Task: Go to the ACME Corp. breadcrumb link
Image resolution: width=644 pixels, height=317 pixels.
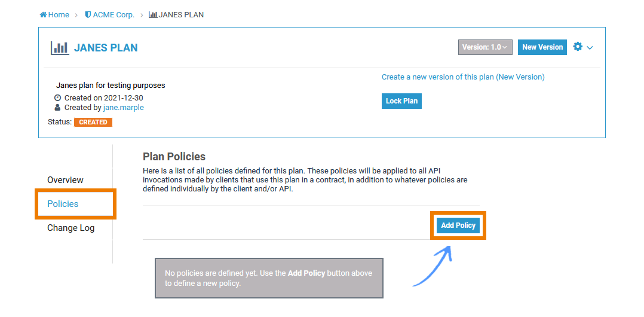Action: 114,15
